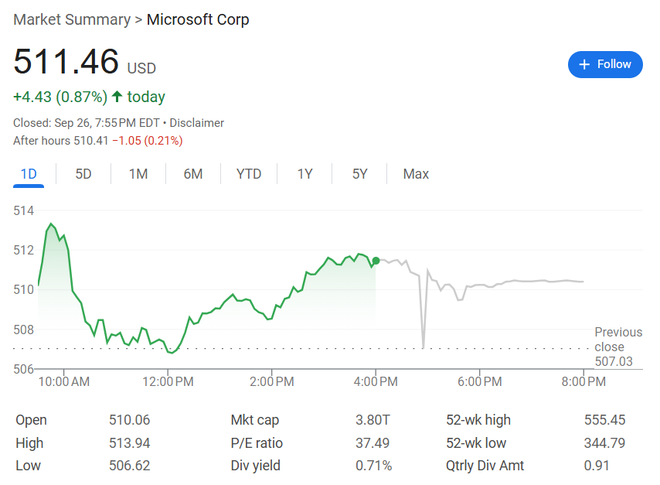This screenshot has width=660, height=485.
Task: Open the 1M chart range
Action: [x=138, y=174]
